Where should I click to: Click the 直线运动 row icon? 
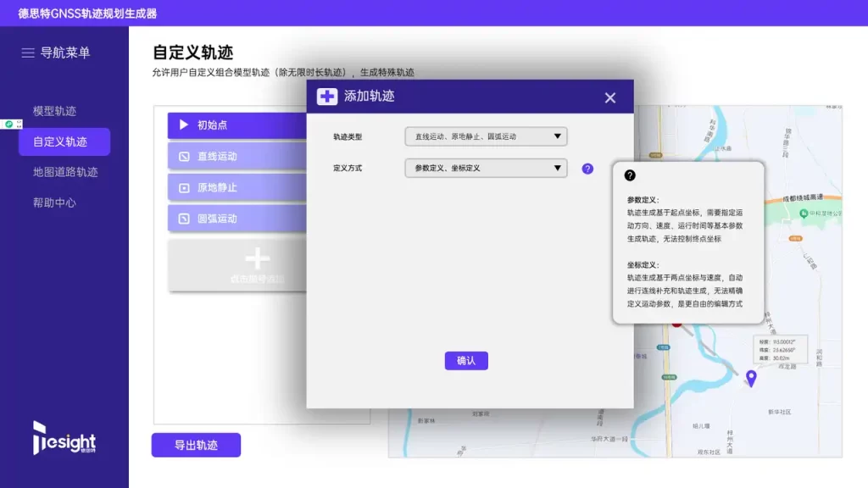click(x=184, y=157)
